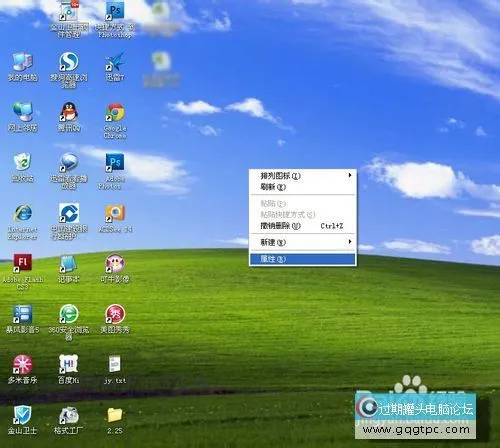Select the ACDSee 14 shortcut
The image size is (500, 448).
coord(115,219)
